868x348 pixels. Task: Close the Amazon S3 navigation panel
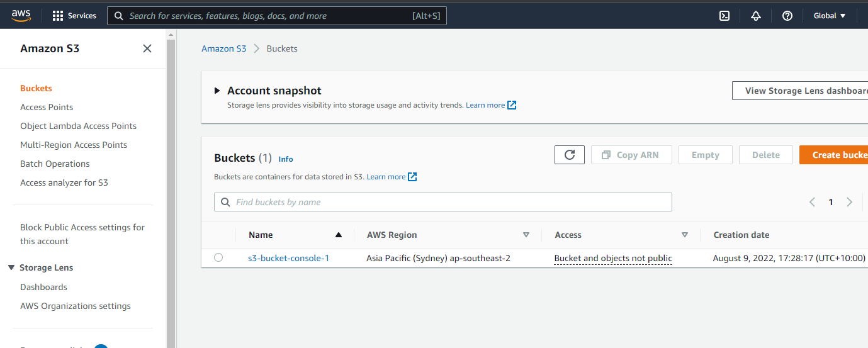[x=147, y=48]
